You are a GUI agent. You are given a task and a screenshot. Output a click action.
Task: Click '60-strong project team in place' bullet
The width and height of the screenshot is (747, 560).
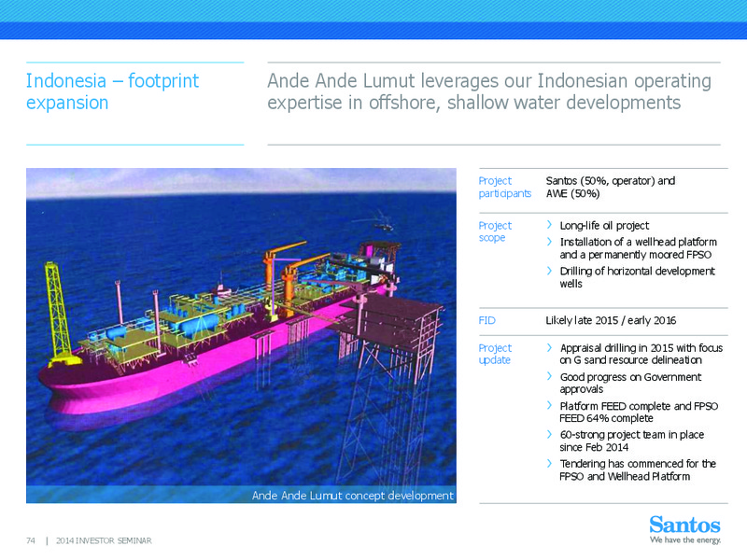point(632,441)
